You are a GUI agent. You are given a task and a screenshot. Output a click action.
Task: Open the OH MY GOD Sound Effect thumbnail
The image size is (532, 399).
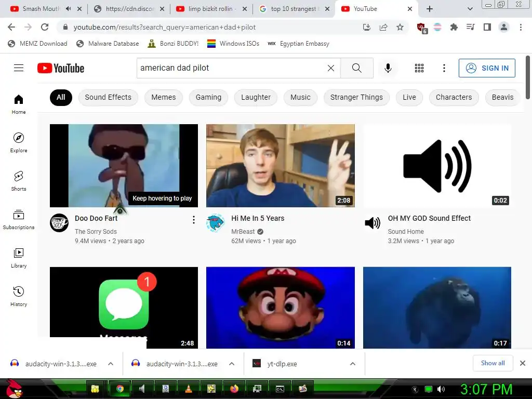(x=437, y=166)
